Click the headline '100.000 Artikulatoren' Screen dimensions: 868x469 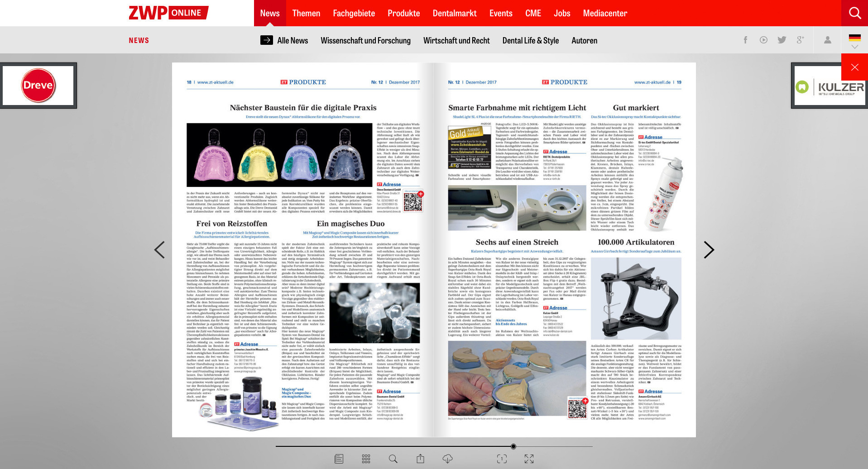(636, 242)
